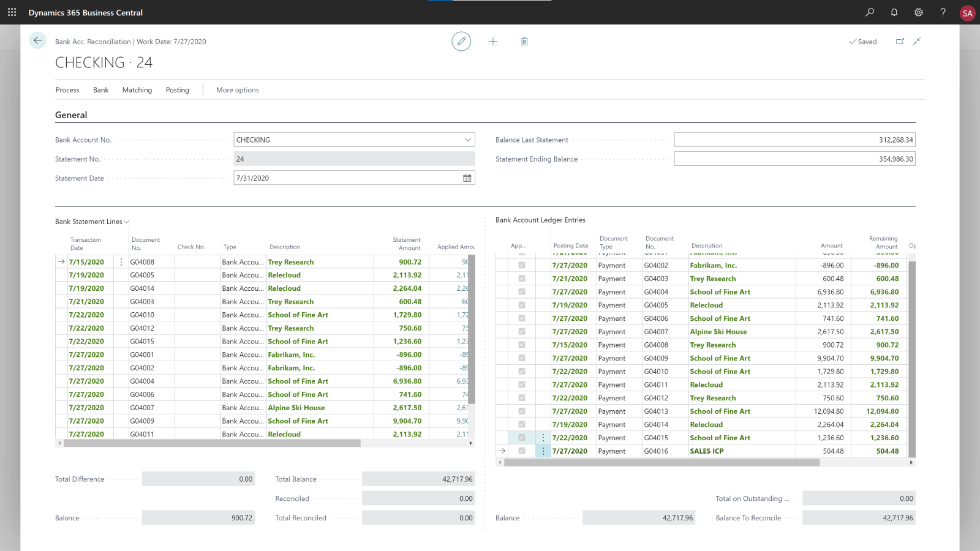
Task: Click the row selector arrow for statement line G04008
Action: [x=61, y=262]
